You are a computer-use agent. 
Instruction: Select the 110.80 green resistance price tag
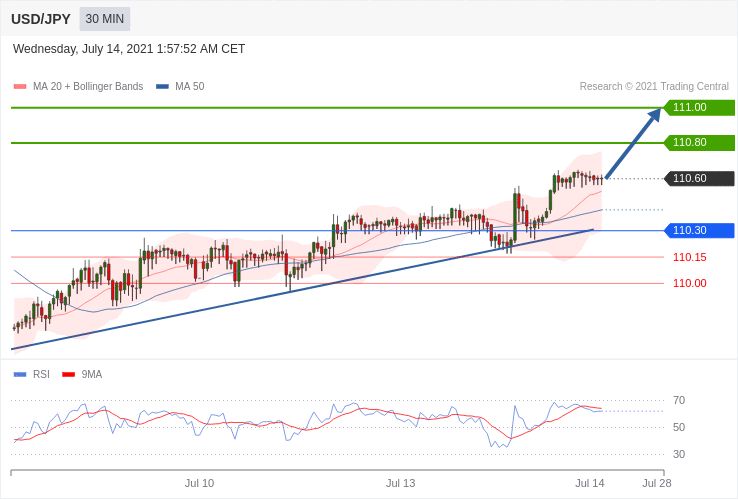point(699,143)
